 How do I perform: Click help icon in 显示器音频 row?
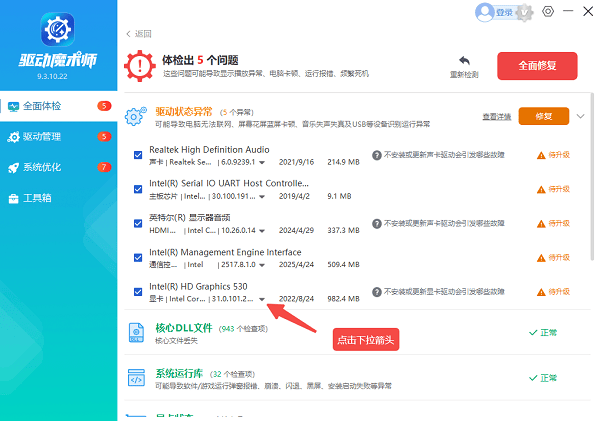(x=377, y=224)
